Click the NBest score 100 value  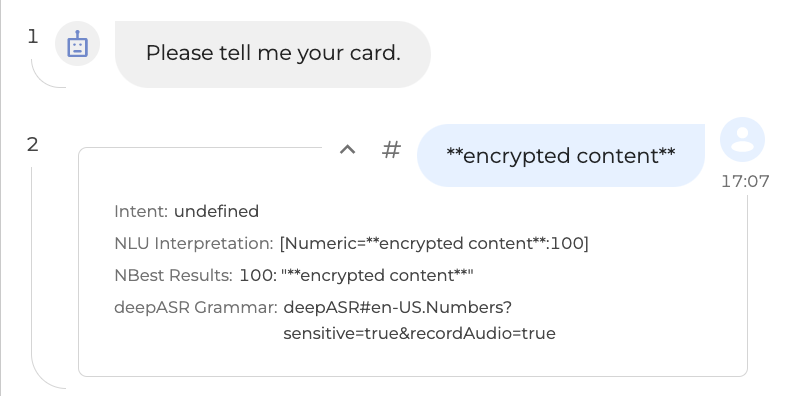point(258,275)
